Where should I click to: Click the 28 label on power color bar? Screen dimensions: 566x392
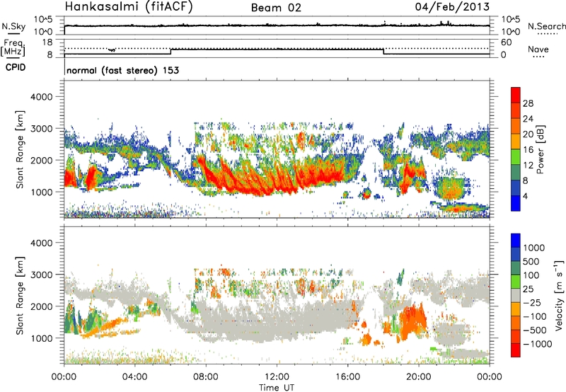click(x=528, y=103)
